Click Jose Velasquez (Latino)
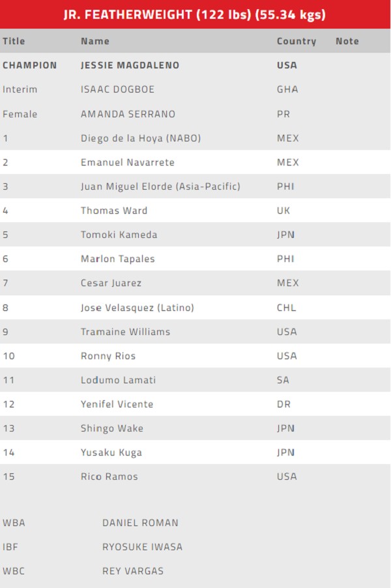Screen dimensions: 391x588 tap(138, 308)
